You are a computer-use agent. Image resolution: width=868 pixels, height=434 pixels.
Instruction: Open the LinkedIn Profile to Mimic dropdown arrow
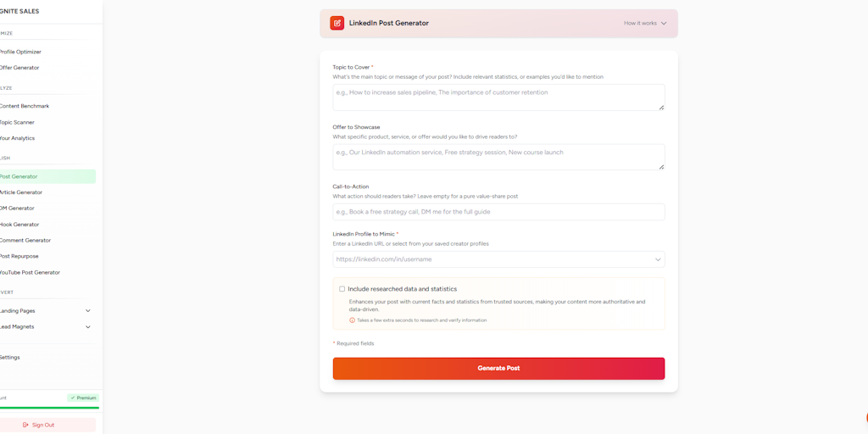(x=658, y=259)
